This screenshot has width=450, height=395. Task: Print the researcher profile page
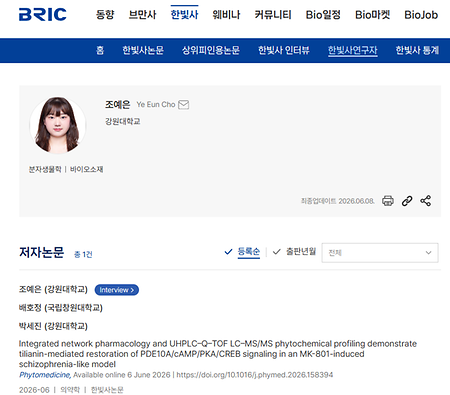(x=388, y=201)
